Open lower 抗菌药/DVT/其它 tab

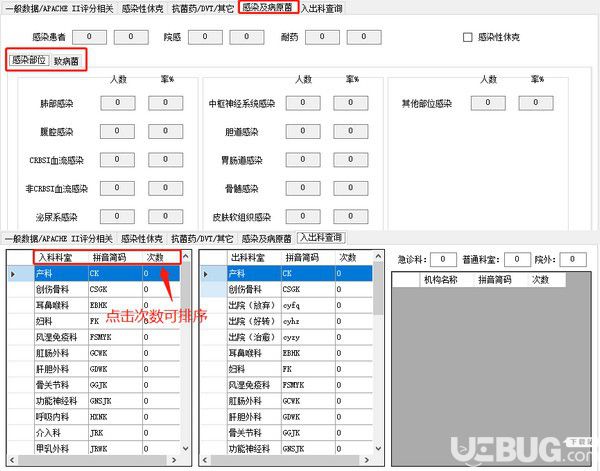tap(202, 239)
